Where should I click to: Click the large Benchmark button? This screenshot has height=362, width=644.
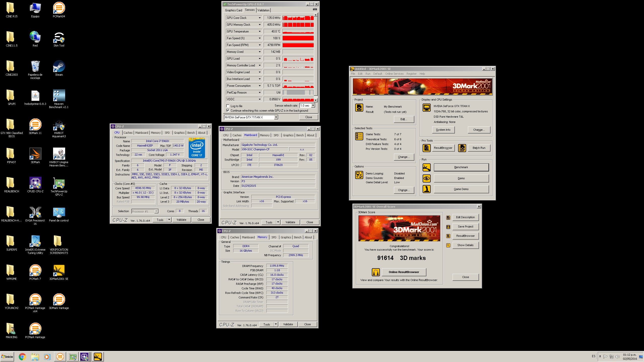click(x=461, y=167)
